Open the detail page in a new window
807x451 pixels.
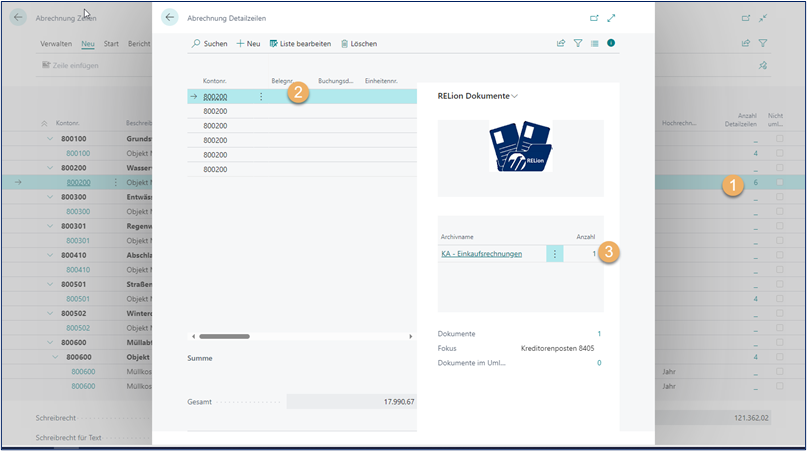pyautogui.click(x=594, y=18)
